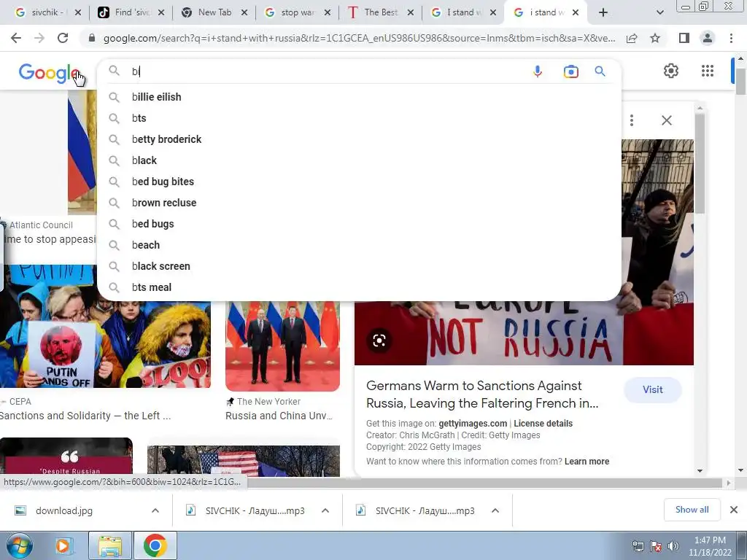Click the browser forward arrow
Viewport: 747px width, 560px height.
click(x=39, y=38)
